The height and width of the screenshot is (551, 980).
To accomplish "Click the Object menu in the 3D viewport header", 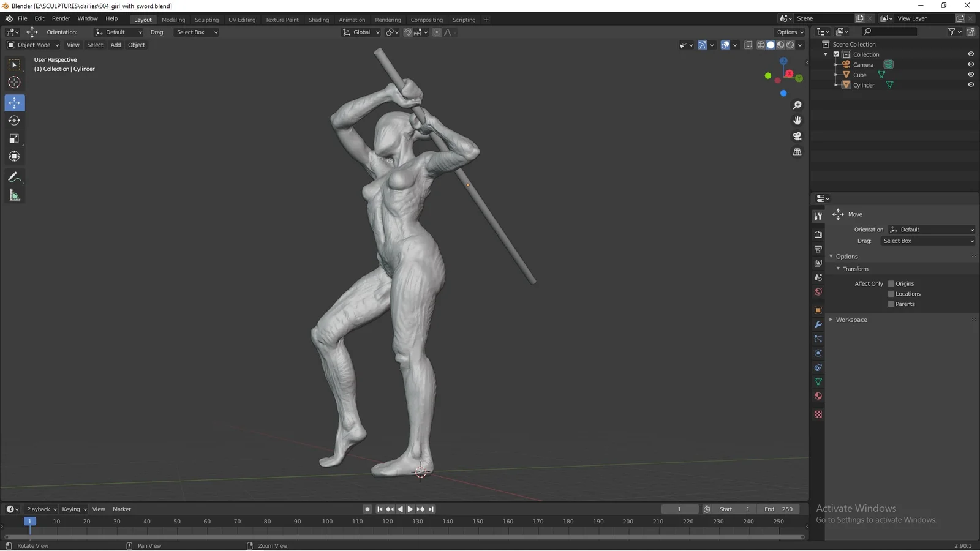I will pyautogui.click(x=137, y=45).
